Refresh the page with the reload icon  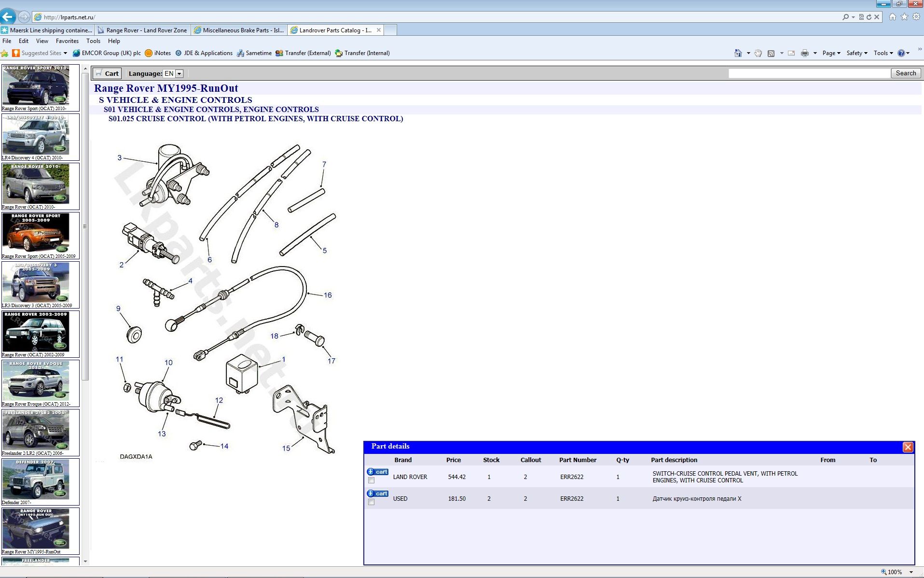(869, 17)
